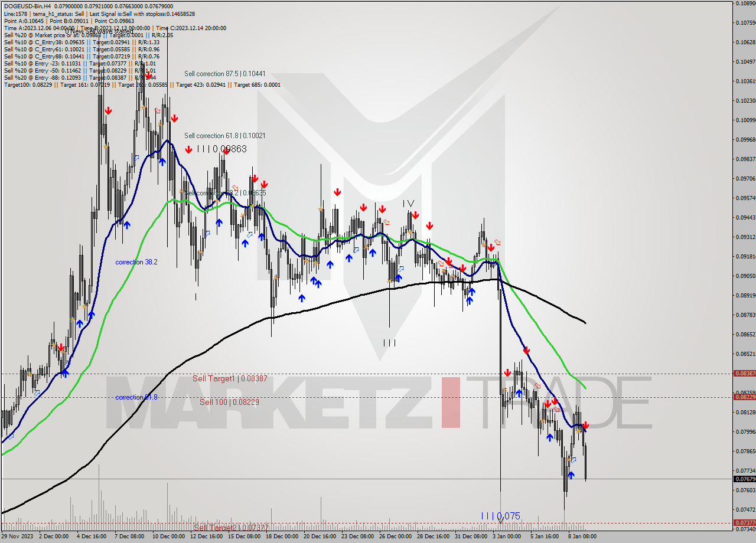Click the black 0.07679 current price tag
The height and width of the screenshot is (543, 756).
click(x=744, y=479)
